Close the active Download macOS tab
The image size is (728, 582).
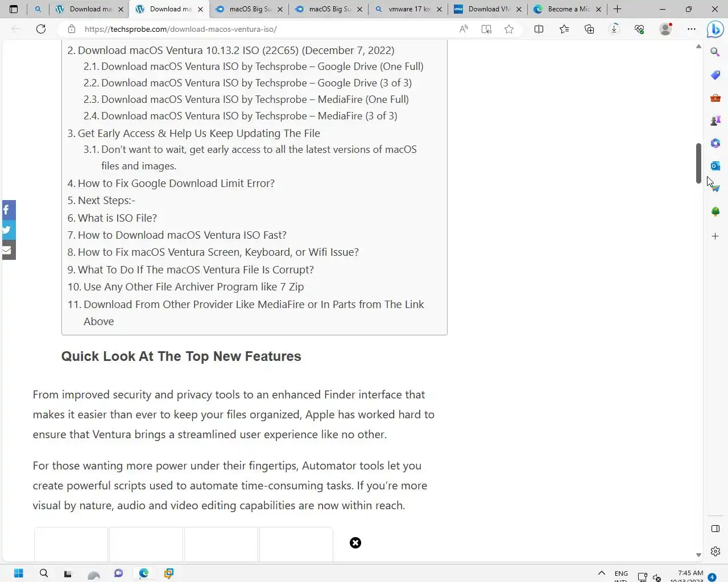[x=200, y=9]
